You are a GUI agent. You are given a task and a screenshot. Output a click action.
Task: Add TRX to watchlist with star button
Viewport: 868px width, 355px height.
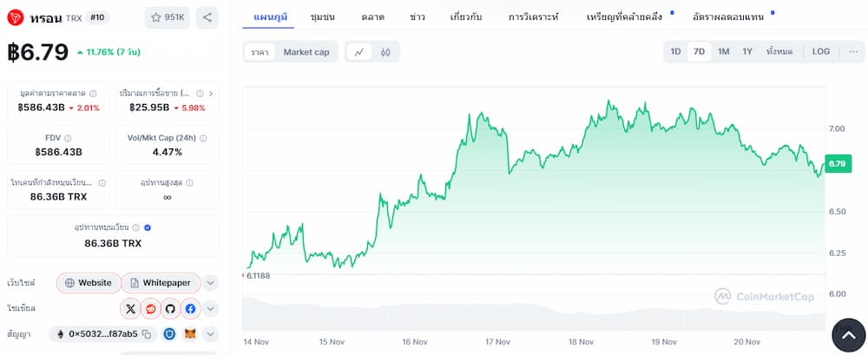(168, 17)
